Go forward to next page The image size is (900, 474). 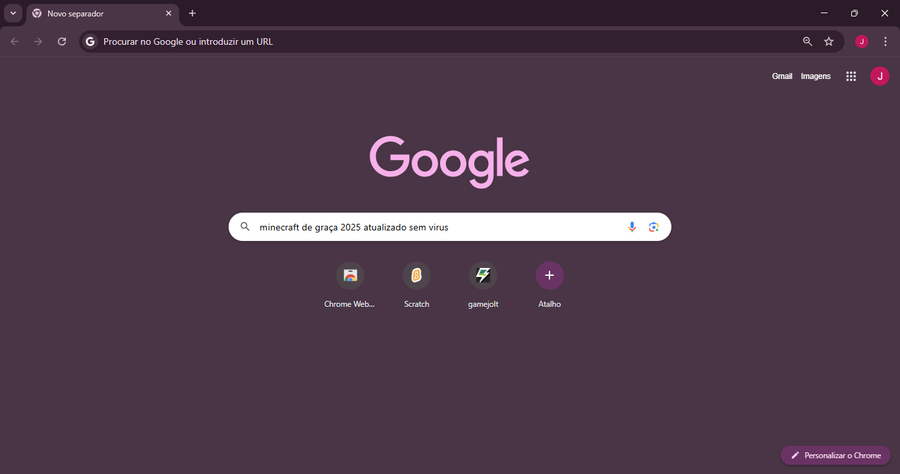coord(38,41)
